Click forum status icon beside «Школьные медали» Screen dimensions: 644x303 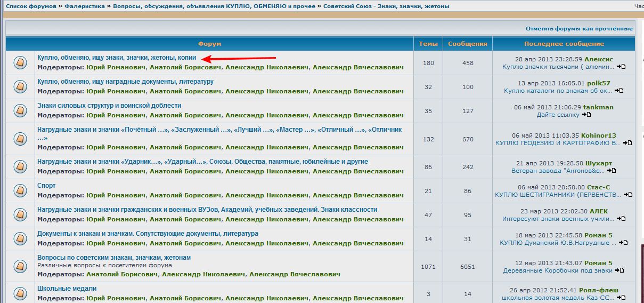pos(20,293)
